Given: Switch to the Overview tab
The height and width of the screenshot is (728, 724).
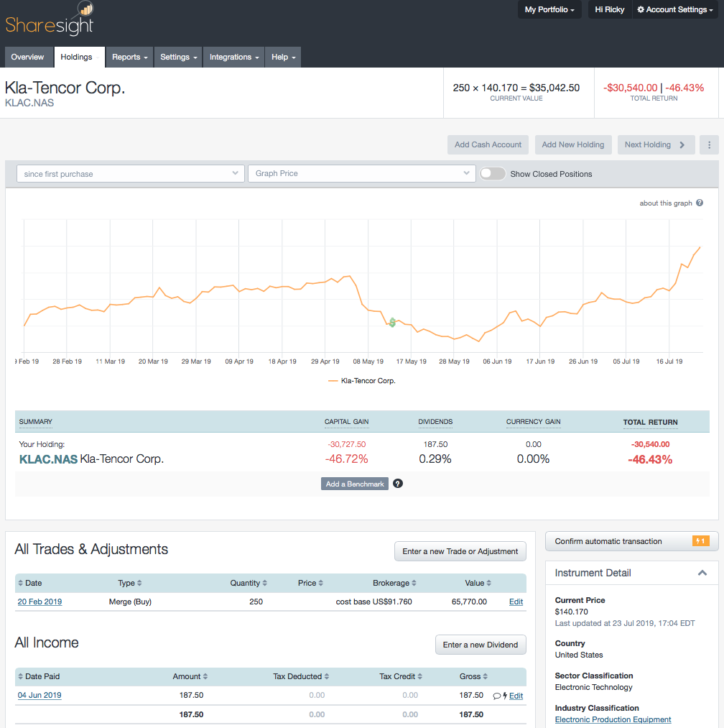Looking at the screenshot, I should [27, 57].
